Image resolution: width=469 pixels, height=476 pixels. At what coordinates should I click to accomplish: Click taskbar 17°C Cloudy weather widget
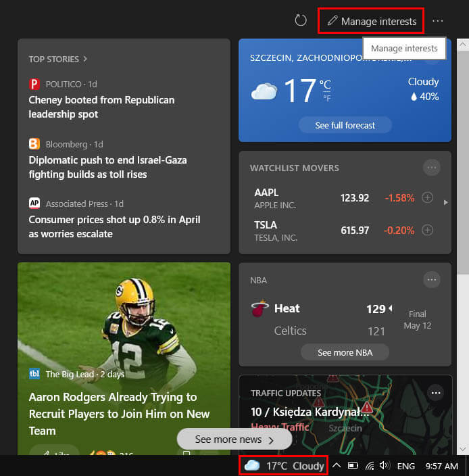tap(283, 465)
